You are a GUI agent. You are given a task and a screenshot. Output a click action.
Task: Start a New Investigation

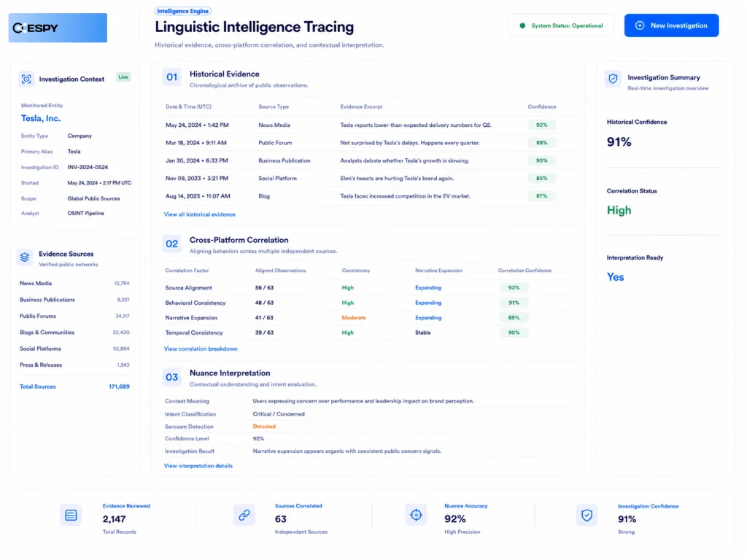coord(671,26)
